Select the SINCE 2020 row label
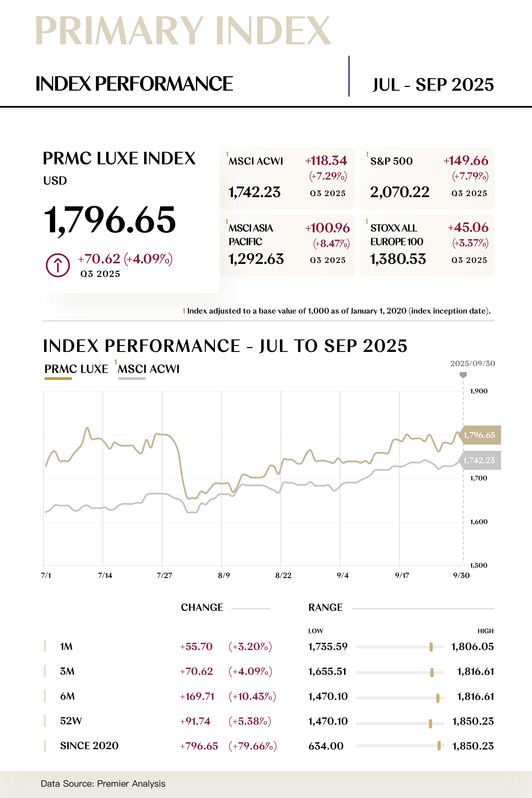The width and height of the screenshot is (532, 798). 89,745
